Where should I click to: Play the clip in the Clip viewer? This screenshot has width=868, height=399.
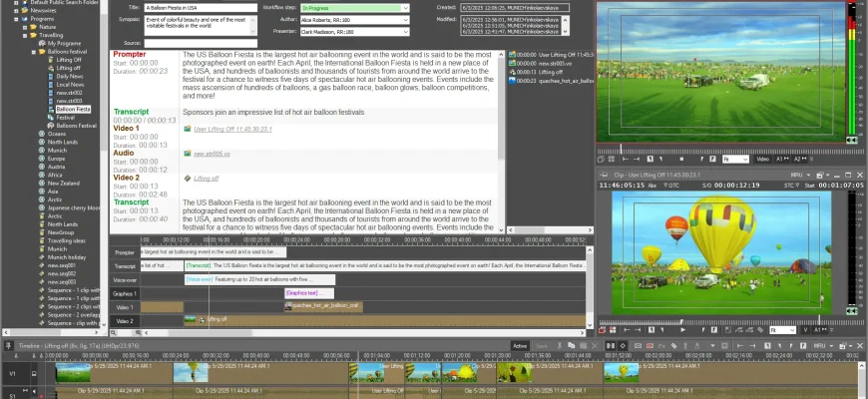(x=683, y=330)
